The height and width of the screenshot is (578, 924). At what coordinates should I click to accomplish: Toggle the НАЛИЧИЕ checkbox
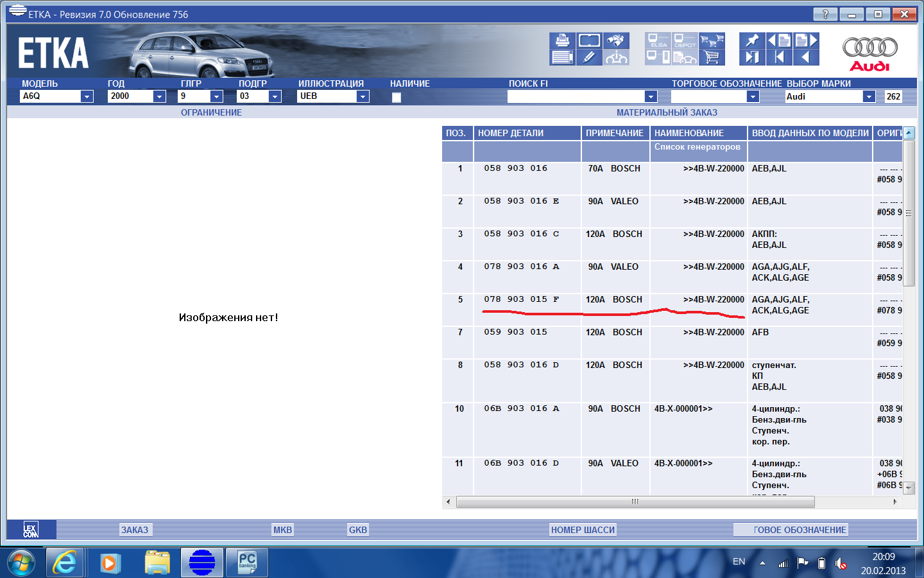397,98
